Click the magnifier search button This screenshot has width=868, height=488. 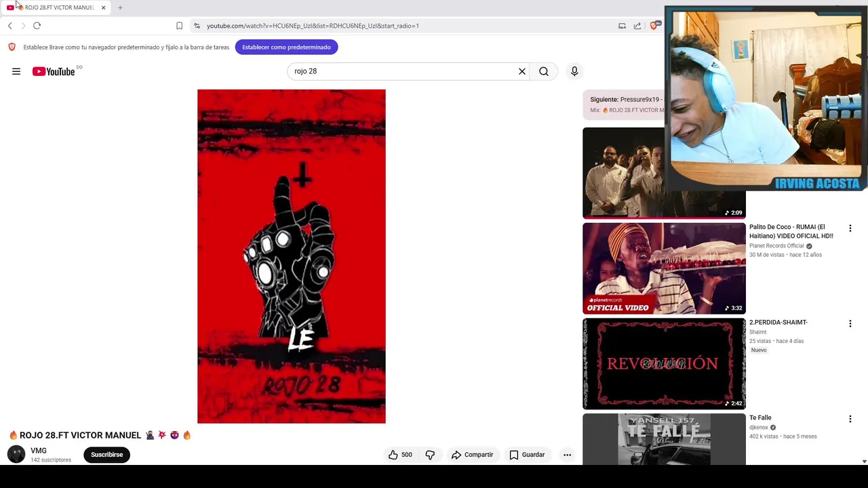[544, 71]
